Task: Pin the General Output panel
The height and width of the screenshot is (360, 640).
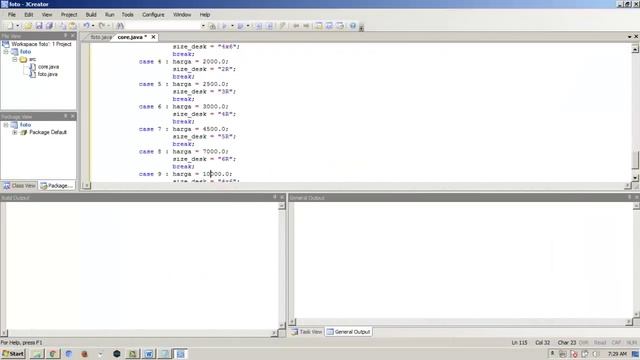Action: [x=629, y=197]
